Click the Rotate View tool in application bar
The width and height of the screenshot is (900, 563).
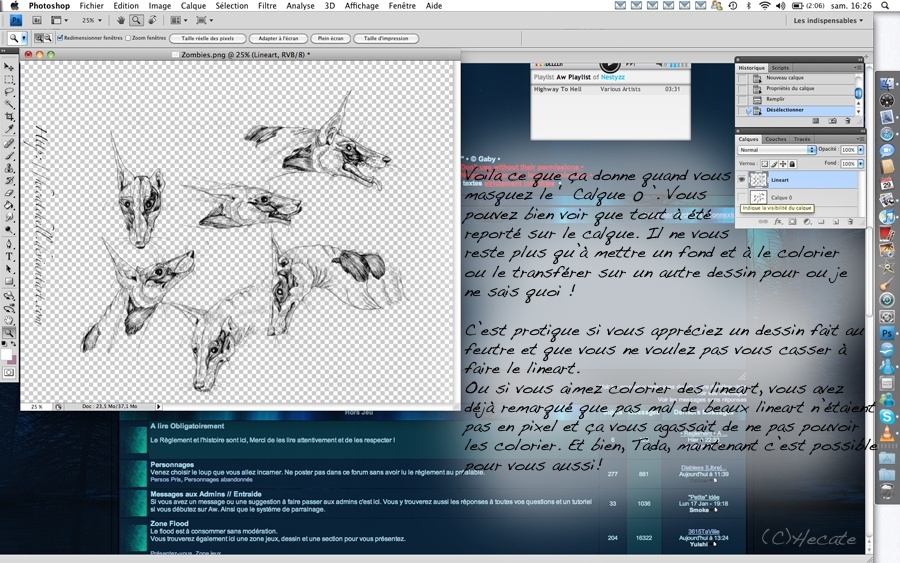click(x=152, y=20)
